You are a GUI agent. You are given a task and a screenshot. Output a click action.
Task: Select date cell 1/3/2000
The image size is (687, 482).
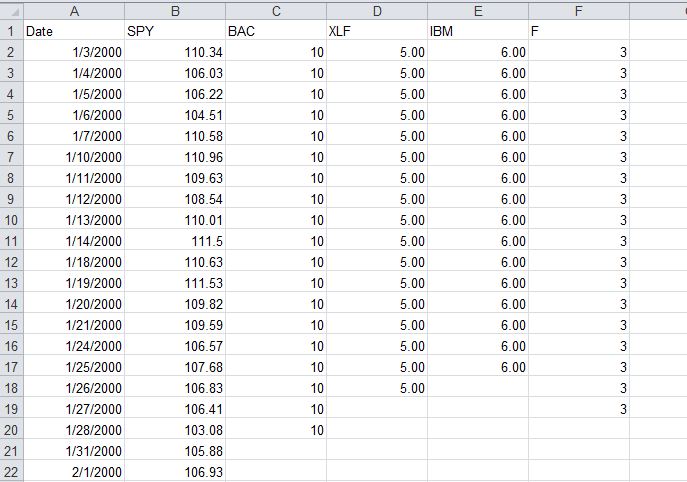pyautogui.click(x=74, y=52)
